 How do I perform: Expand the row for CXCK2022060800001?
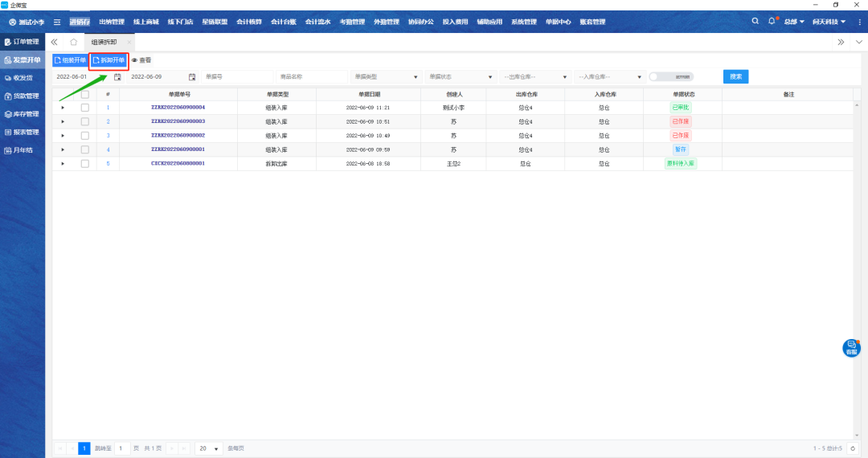[x=63, y=164]
